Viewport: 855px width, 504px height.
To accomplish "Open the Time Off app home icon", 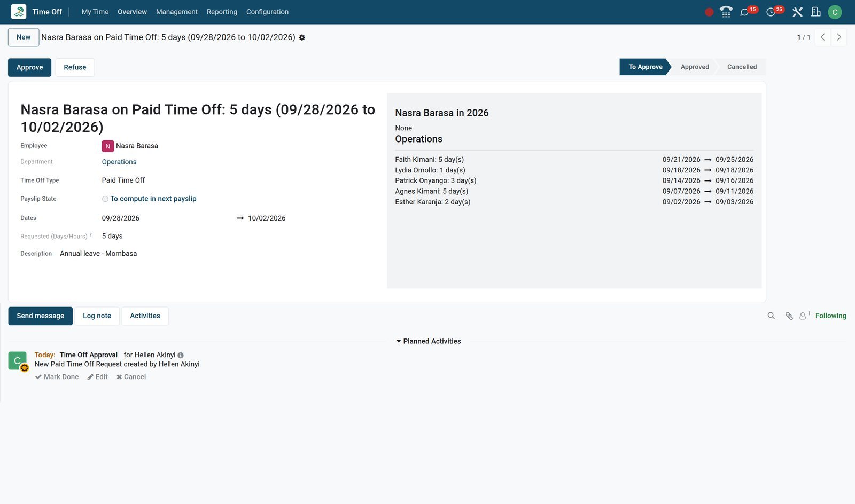I will (19, 12).
